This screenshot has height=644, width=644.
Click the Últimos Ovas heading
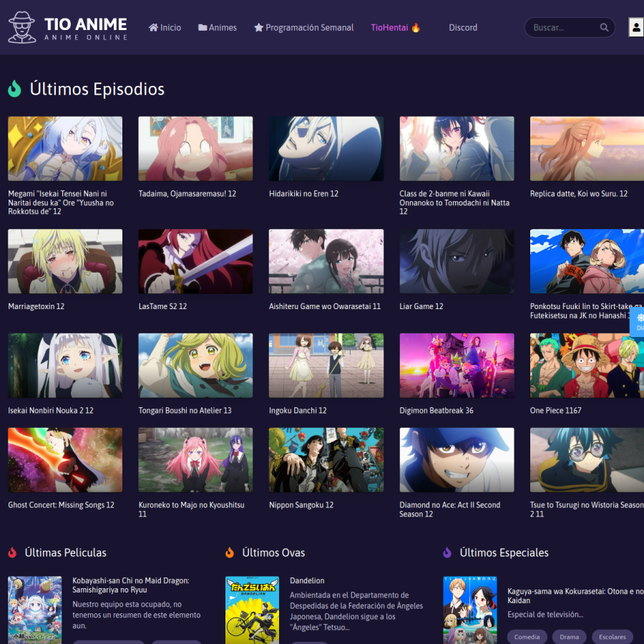pyautogui.click(x=273, y=553)
